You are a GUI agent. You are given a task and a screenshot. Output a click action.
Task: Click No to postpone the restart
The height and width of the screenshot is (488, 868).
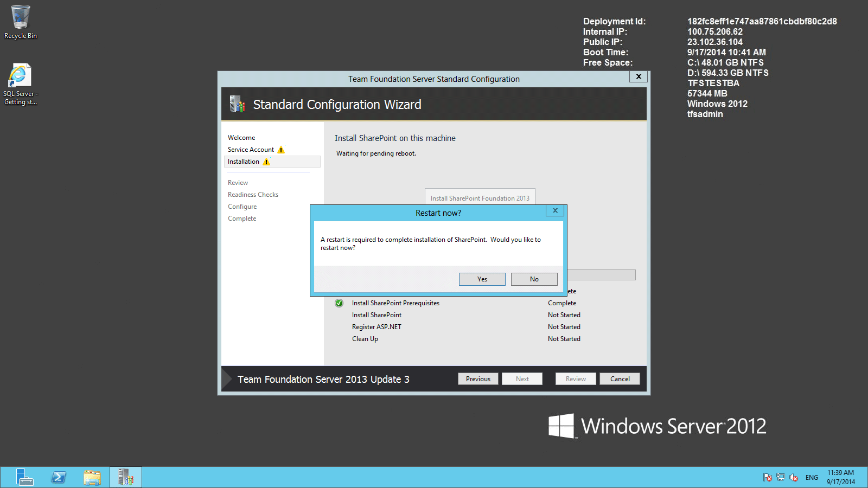[x=534, y=279]
